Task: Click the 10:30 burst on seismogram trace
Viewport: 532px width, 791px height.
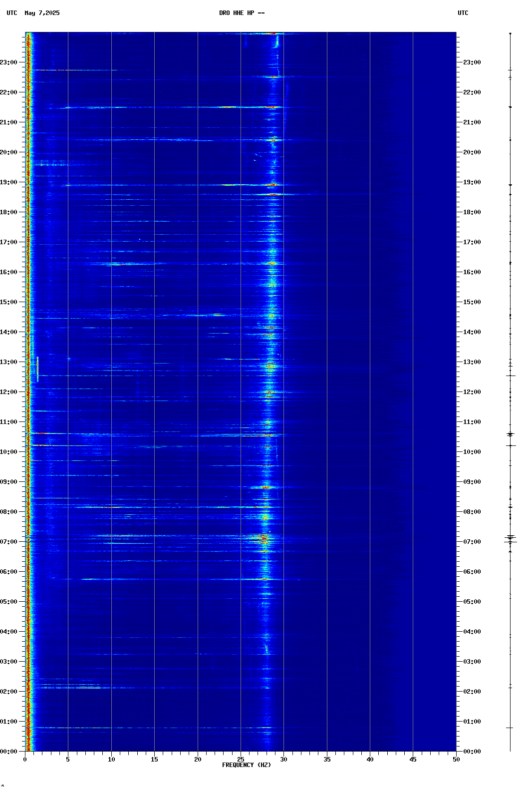Action: coord(510,434)
